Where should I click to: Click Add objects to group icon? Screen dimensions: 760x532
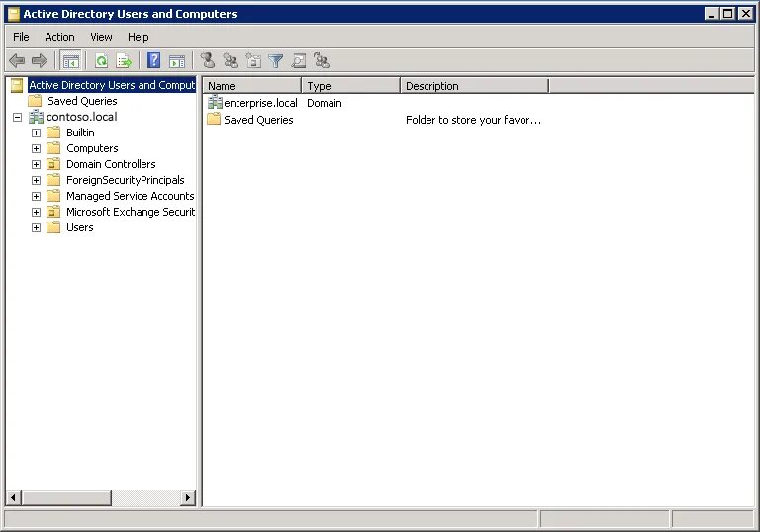pyautogui.click(x=322, y=61)
